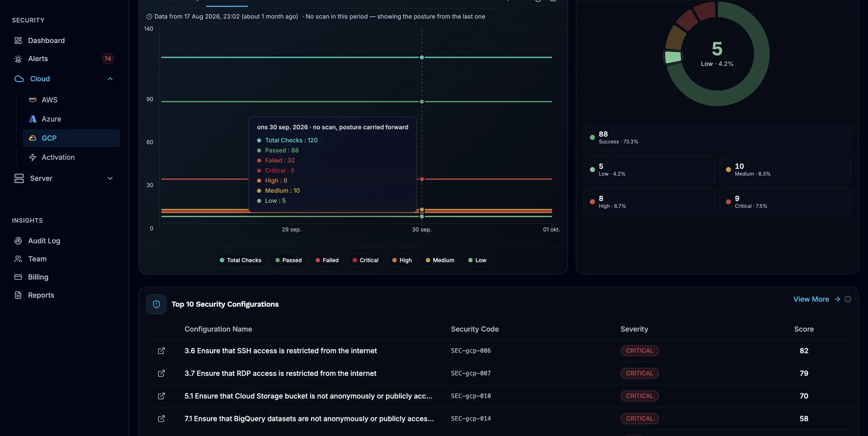This screenshot has height=436, width=868.
Task: Click the 74 alerts count badge
Action: point(108,59)
